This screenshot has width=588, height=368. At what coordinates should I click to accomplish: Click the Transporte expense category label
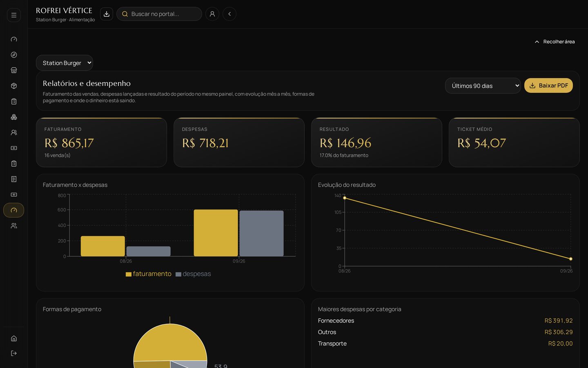tap(332, 343)
